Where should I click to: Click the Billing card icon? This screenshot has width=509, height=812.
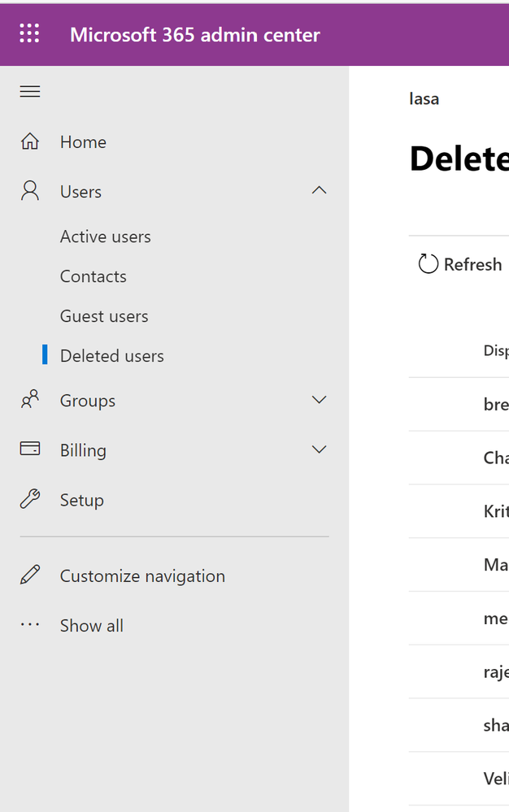[x=29, y=449]
